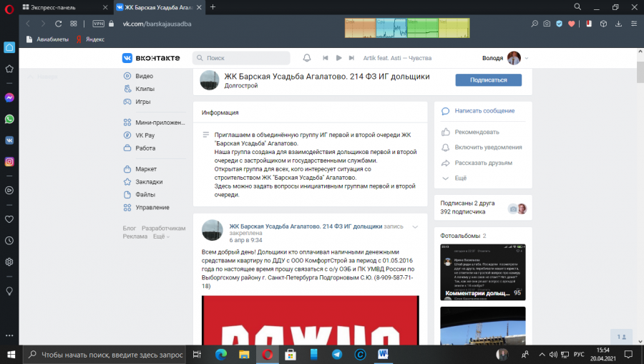Play the Artik feat. Asti track

coord(339,58)
